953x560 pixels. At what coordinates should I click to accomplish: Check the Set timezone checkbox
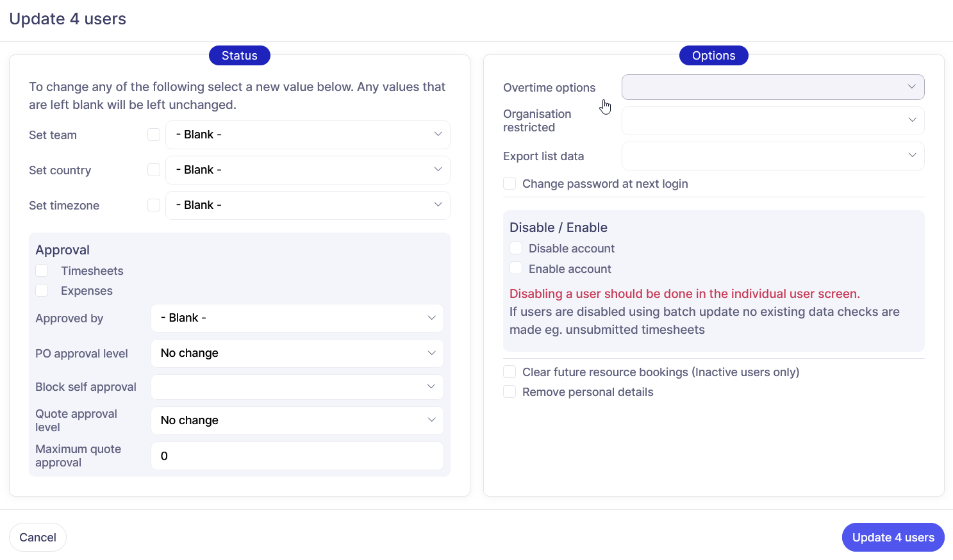pos(154,205)
